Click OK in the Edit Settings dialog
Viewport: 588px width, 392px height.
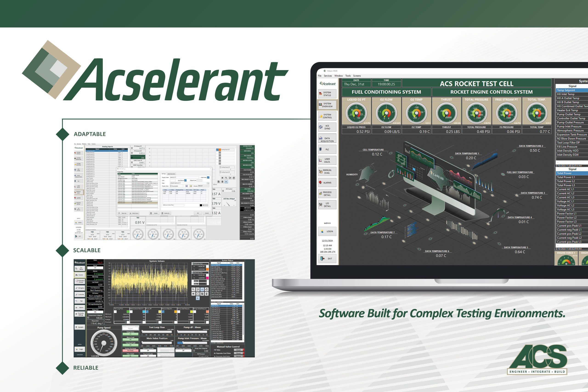198,213
